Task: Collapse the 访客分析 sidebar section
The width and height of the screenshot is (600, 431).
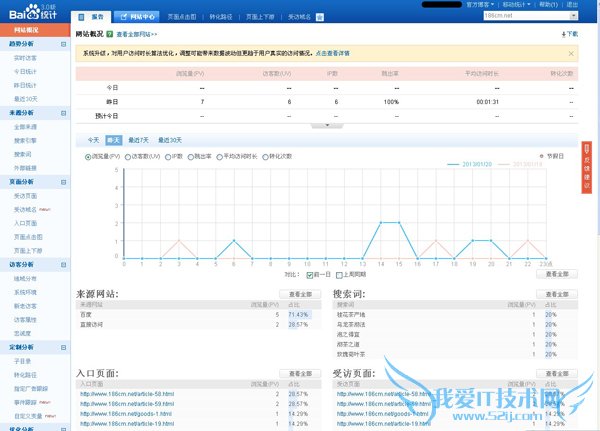Action: pyautogui.click(x=64, y=264)
